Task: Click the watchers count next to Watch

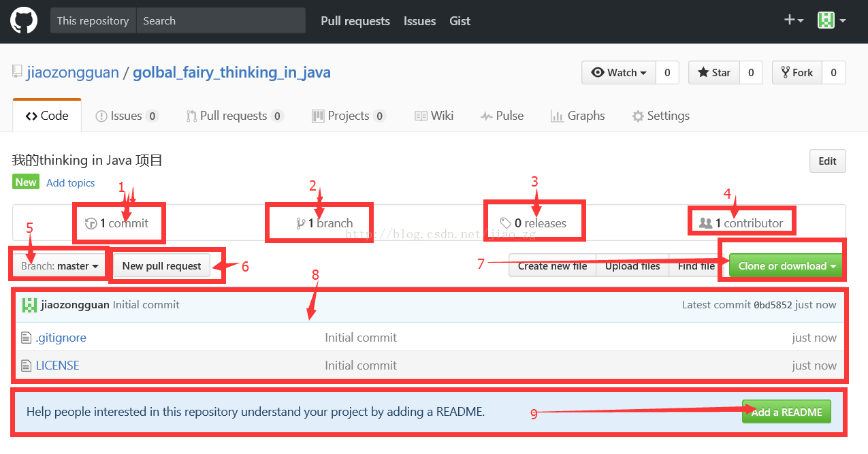Action: [667, 73]
